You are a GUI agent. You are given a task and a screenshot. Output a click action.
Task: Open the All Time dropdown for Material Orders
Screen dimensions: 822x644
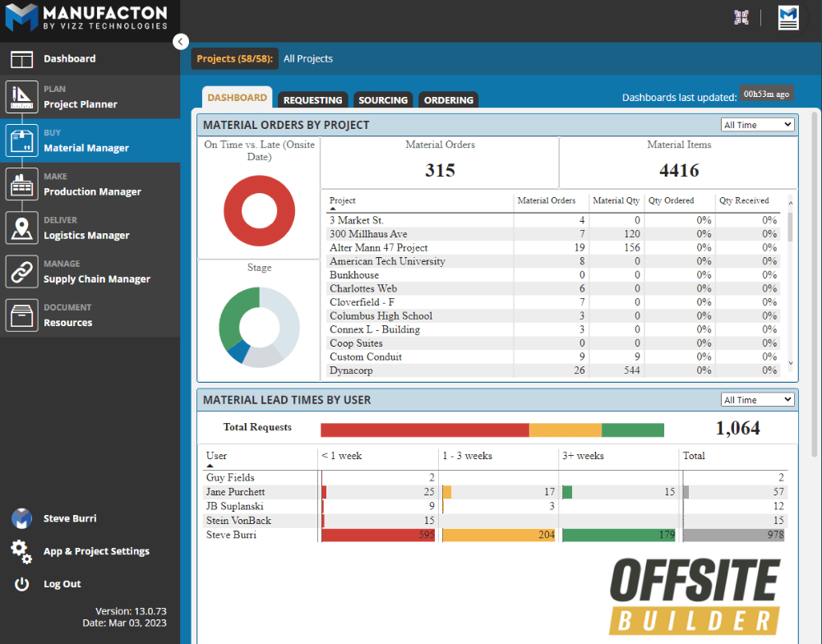[x=757, y=124]
